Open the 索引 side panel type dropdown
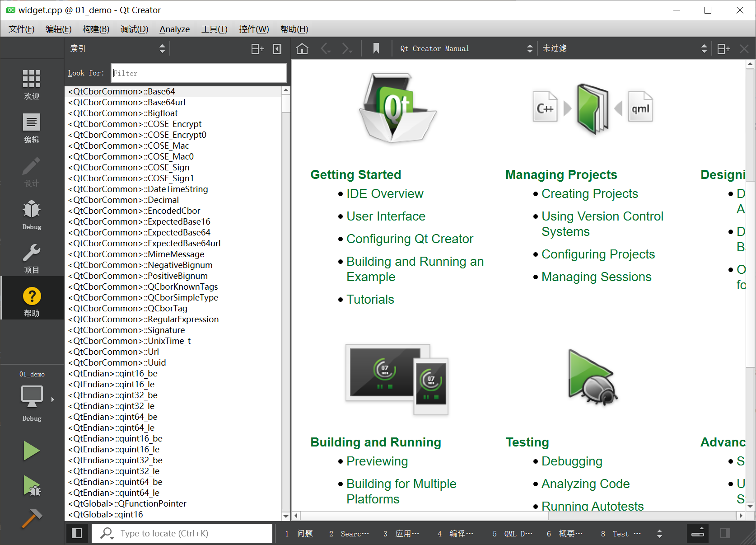This screenshot has width=756, height=545. point(117,48)
